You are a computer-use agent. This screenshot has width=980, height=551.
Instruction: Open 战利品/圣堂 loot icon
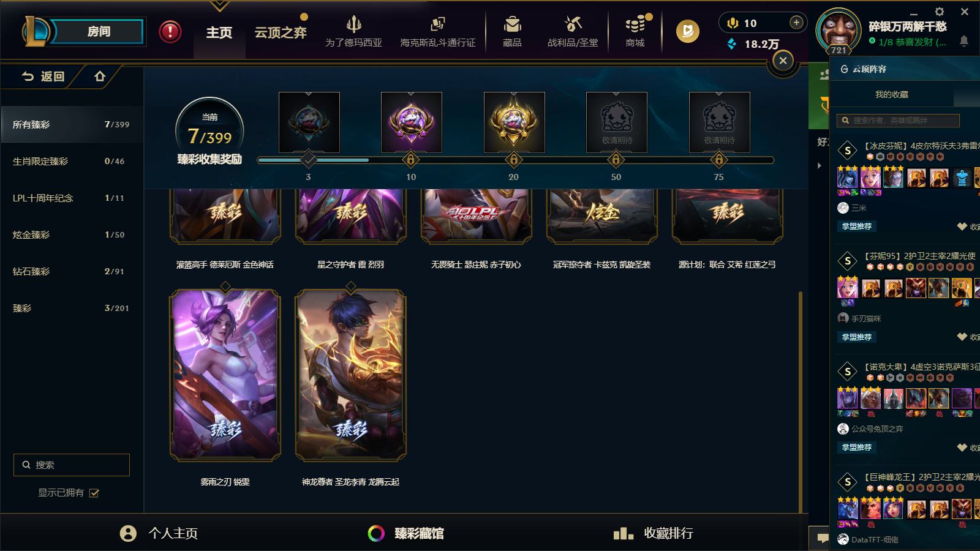573,25
